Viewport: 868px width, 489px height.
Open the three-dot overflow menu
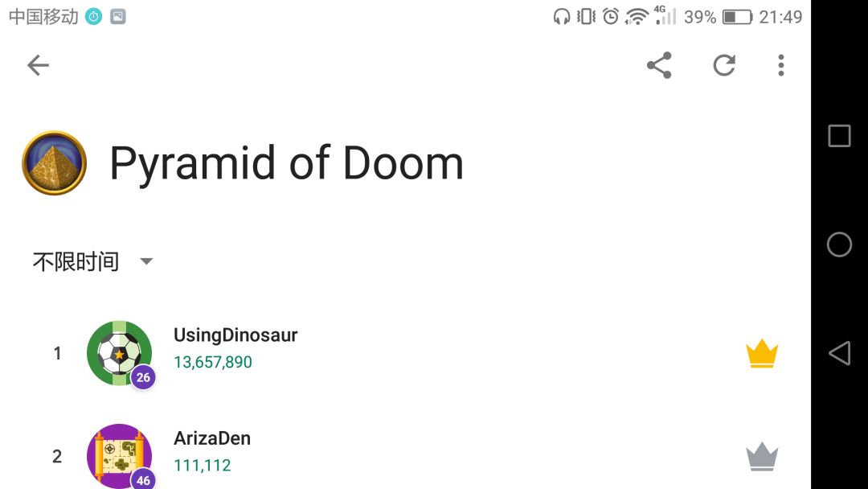click(x=780, y=65)
